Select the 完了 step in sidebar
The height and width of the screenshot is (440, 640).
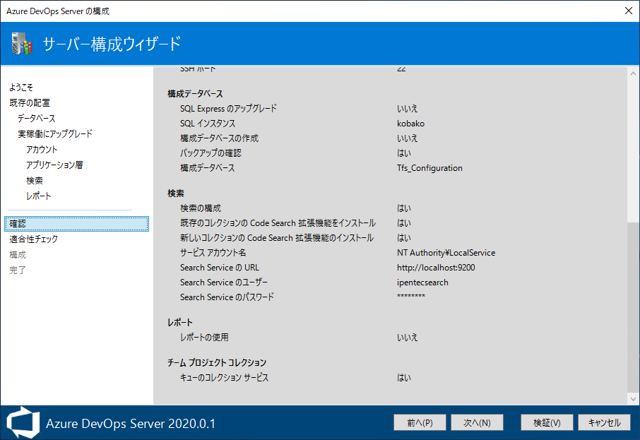click(x=18, y=270)
